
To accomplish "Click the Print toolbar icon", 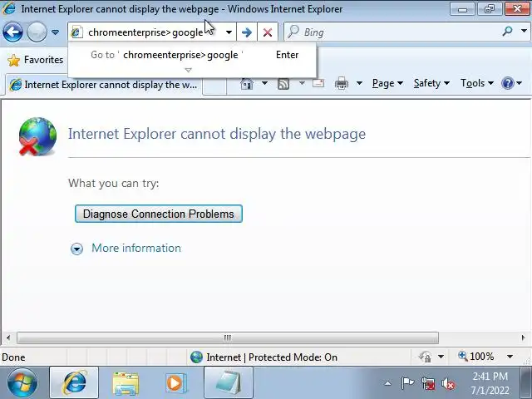I will [342, 83].
